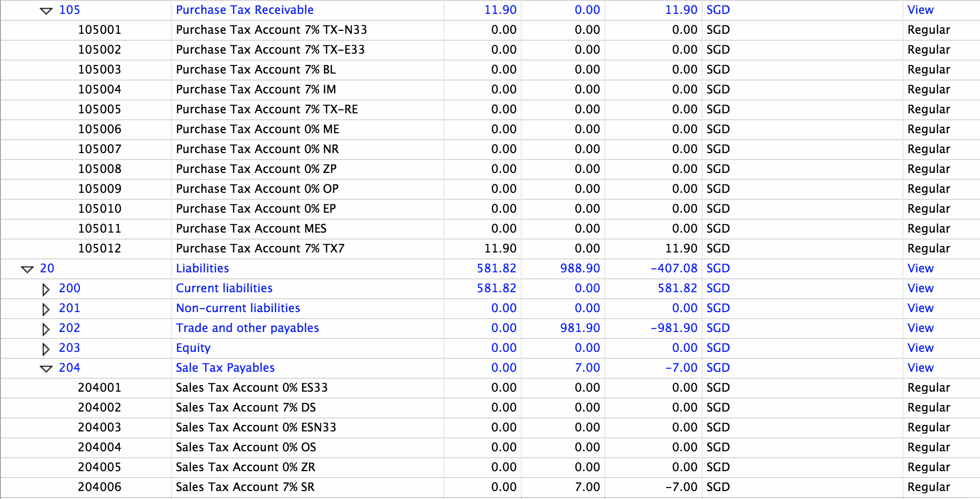Select Purchase Tax Account 0% ZP row
980x499 pixels.
[x=490, y=169]
